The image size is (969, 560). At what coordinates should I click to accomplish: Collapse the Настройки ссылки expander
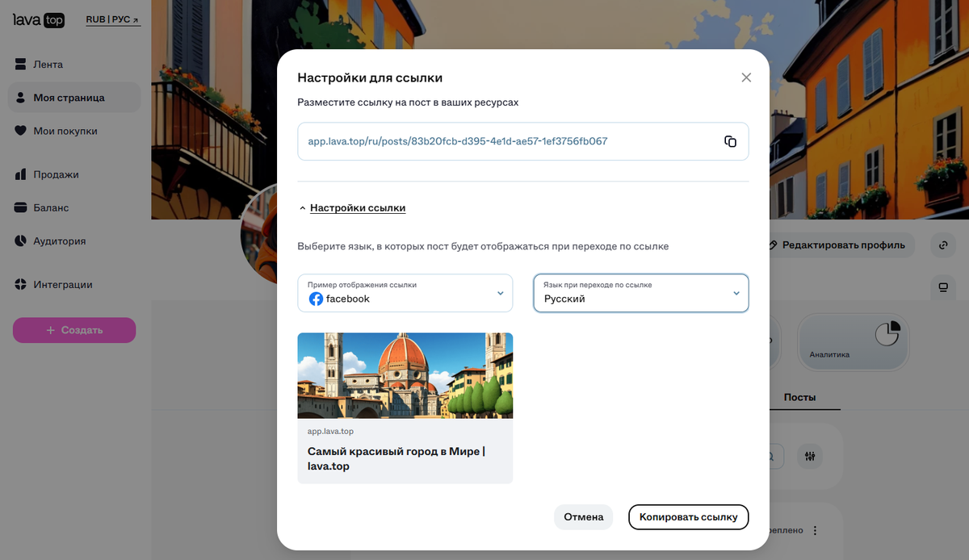point(352,208)
